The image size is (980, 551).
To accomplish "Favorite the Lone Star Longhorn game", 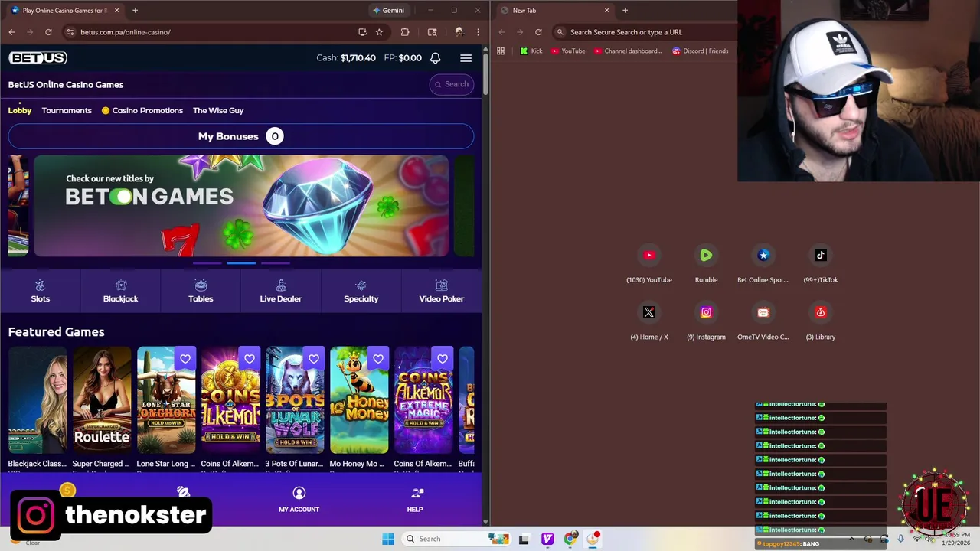I will click(185, 359).
